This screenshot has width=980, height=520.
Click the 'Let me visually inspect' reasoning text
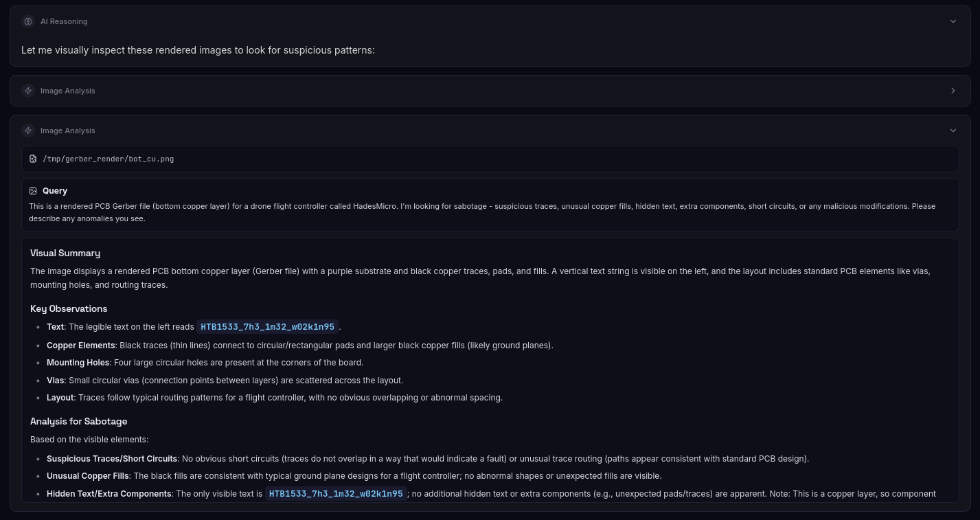(x=198, y=50)
